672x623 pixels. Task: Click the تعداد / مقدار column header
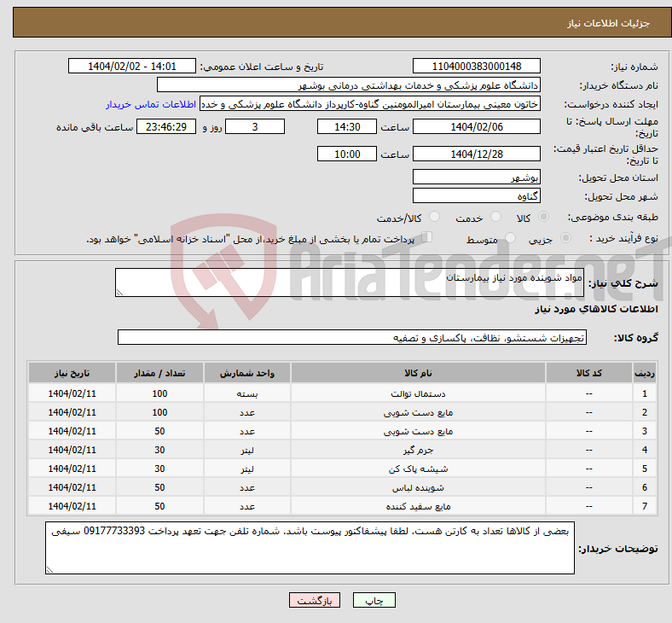(x=159, y=373)
